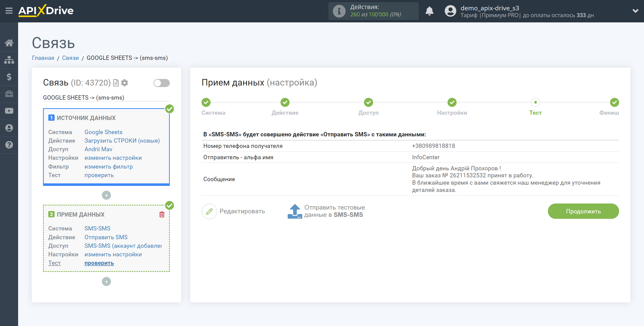Open the profile sidebar icon

click(9, 128)
